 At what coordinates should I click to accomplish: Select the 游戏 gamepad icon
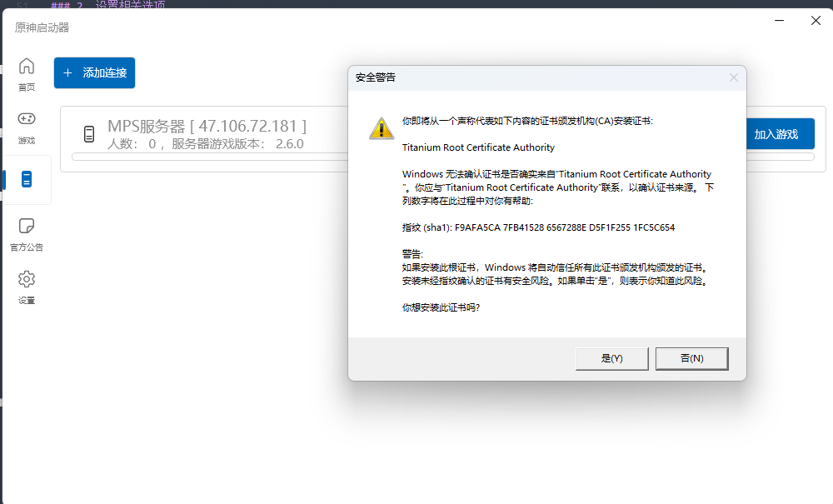[x=27, y=118]
